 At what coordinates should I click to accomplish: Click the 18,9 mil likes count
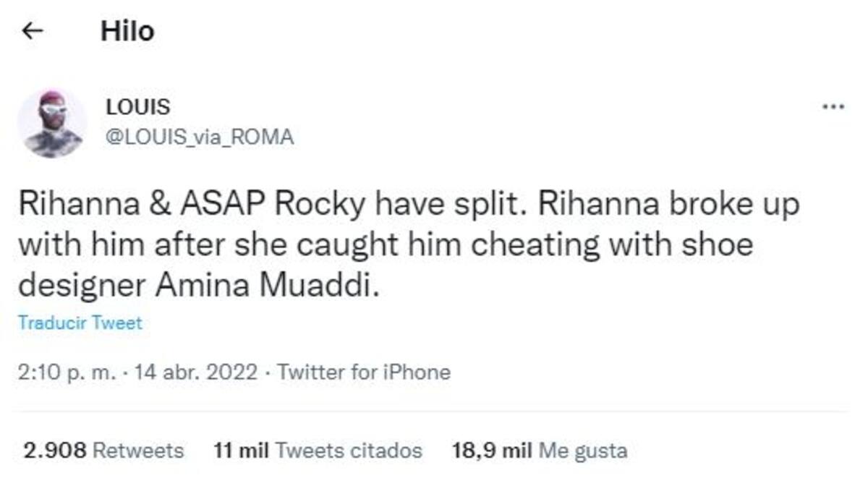[x=492, y=451]
